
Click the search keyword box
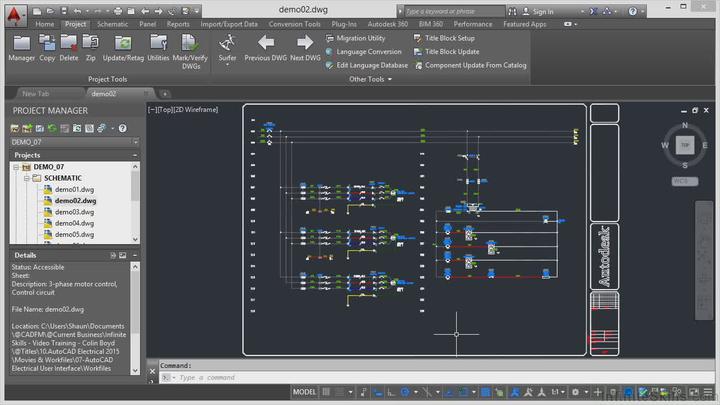click(x=454, y=11)
